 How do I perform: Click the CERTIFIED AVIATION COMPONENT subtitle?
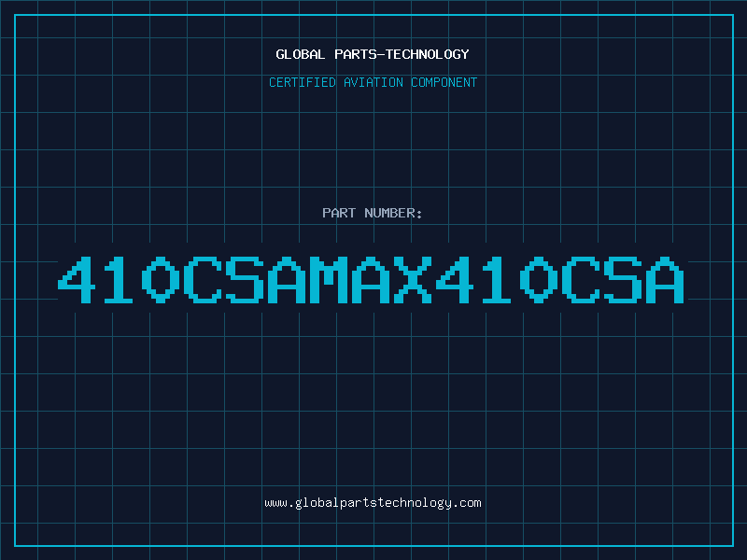point(373,82)
